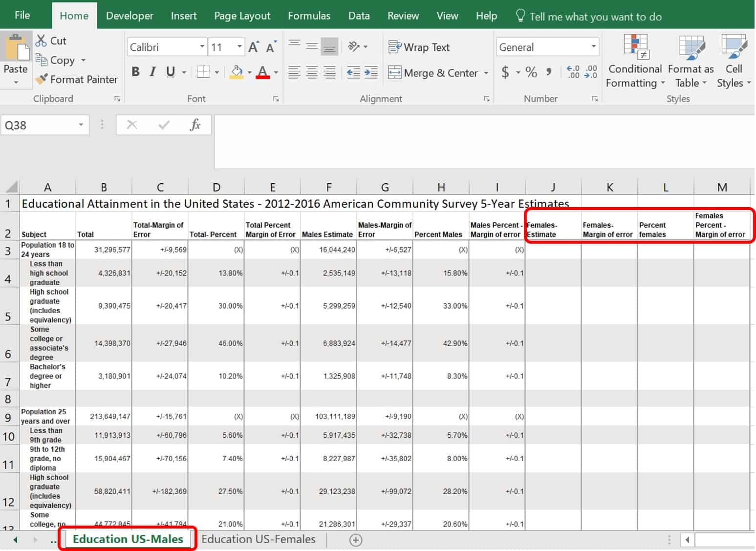Expand the General number format dropdown
The image size is (756, 551).
[x=593, y=47]
